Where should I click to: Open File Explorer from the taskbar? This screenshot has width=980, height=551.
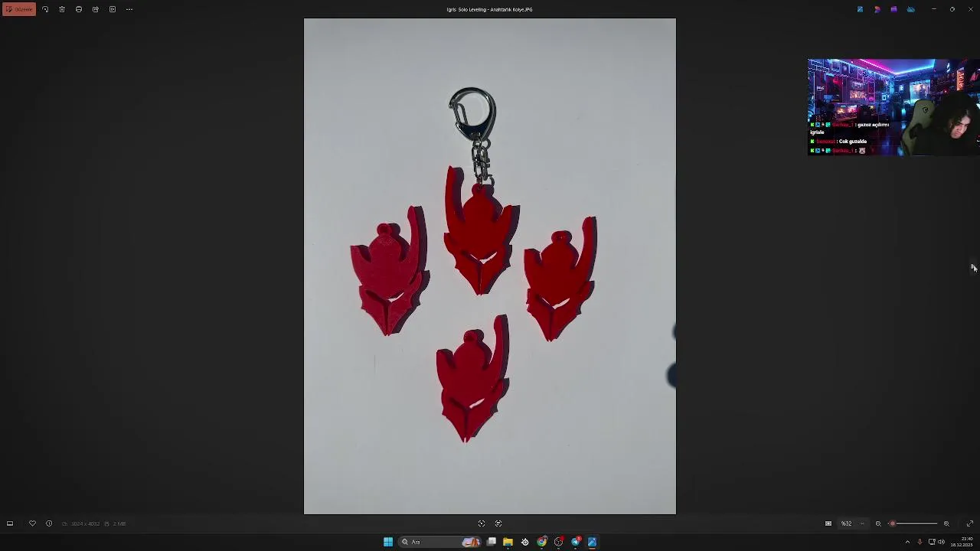pos(508,542)
